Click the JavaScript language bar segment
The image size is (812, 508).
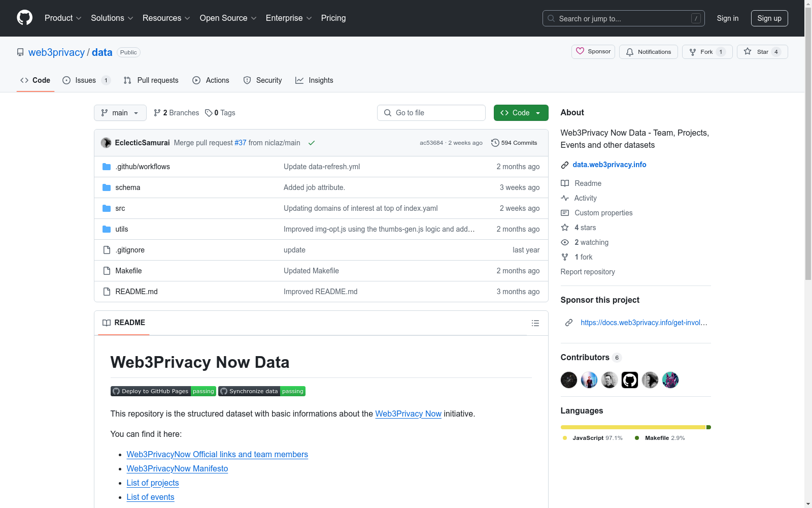click(x=632, y=427)
